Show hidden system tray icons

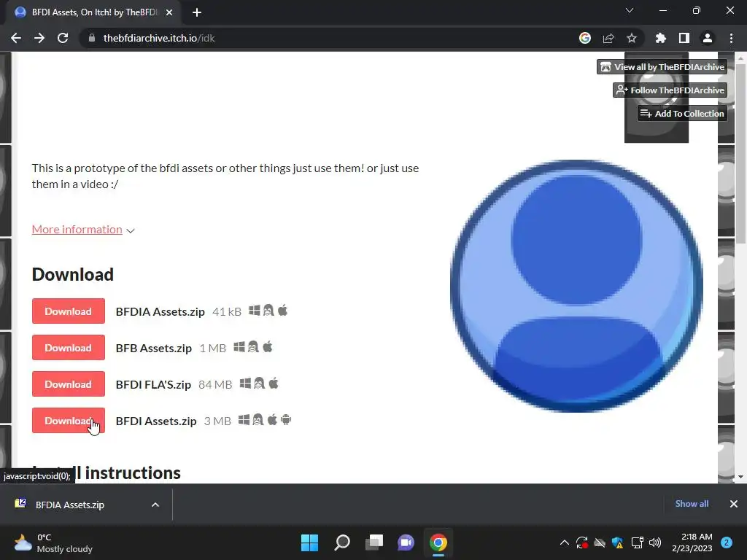tap(565, 542)
